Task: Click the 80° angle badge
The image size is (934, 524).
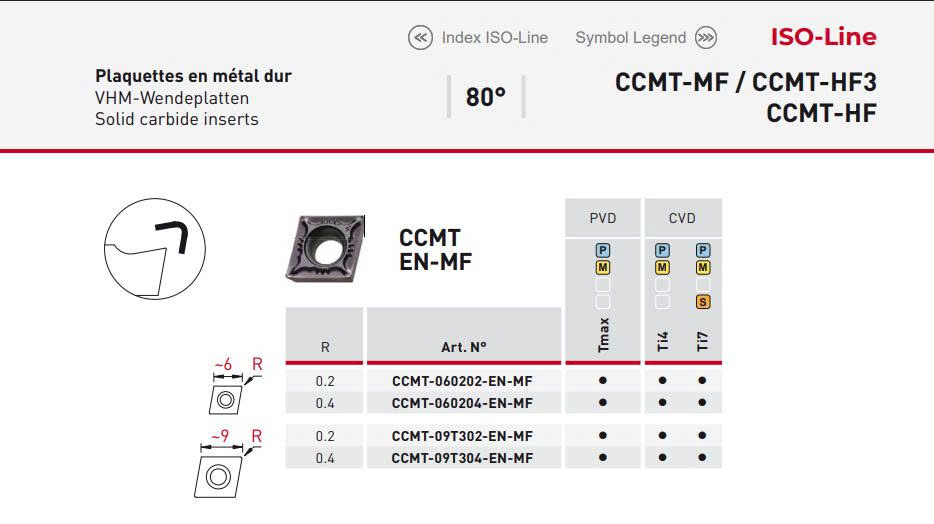Action: [x=486, y=97]
